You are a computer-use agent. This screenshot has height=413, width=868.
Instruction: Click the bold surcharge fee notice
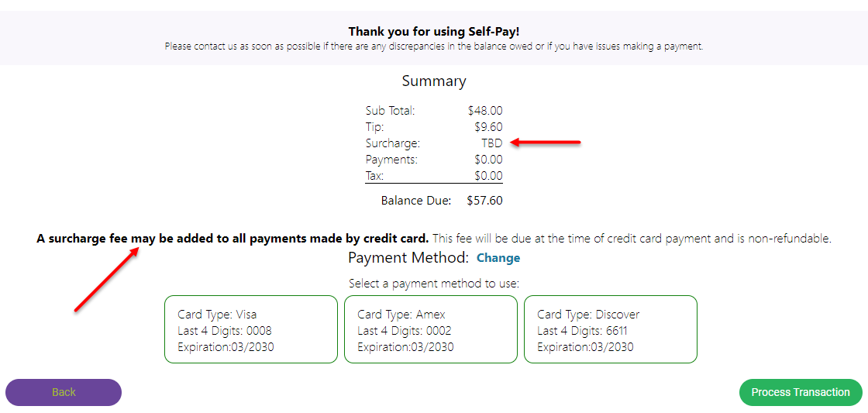(232, 239)
